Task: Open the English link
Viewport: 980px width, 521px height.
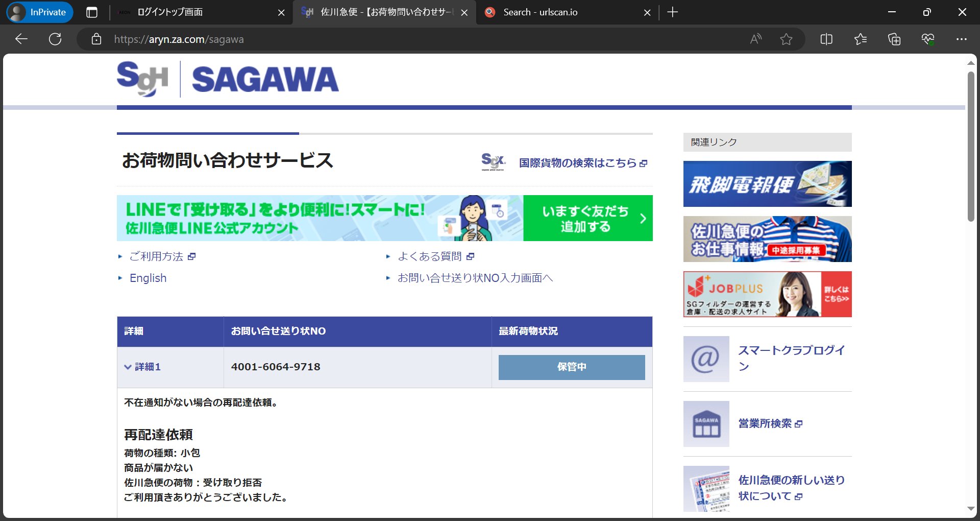Action: click(x=148, y=278)
